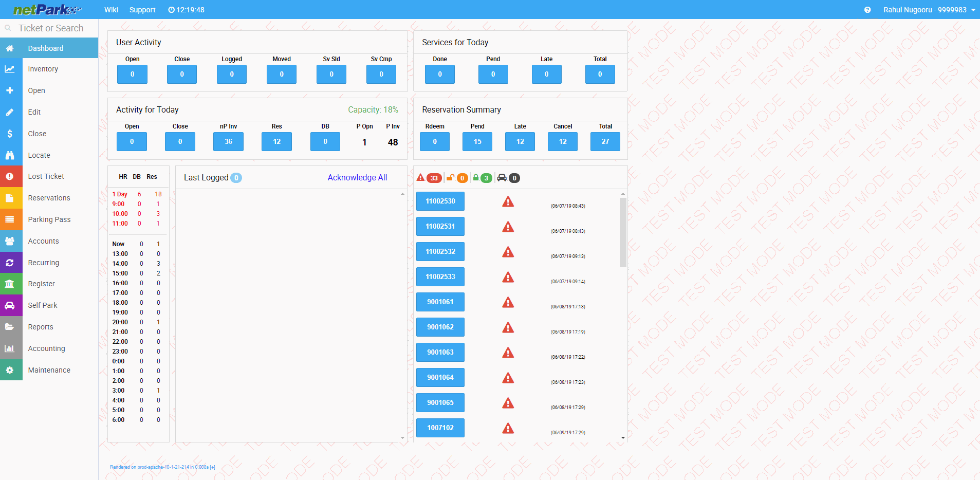Click the netPark logo
Image resolution: width=980 pixels, height=480 pixels.
[x=47, y=10]
